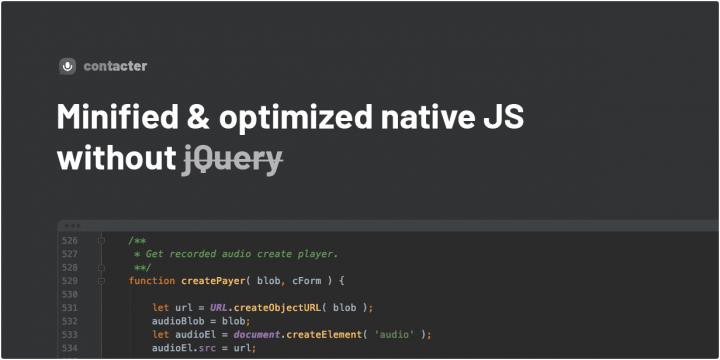Click the "createPayer" function name
Image resolution: width=720 pixels, height=360 pixels.
pos(213,281)
